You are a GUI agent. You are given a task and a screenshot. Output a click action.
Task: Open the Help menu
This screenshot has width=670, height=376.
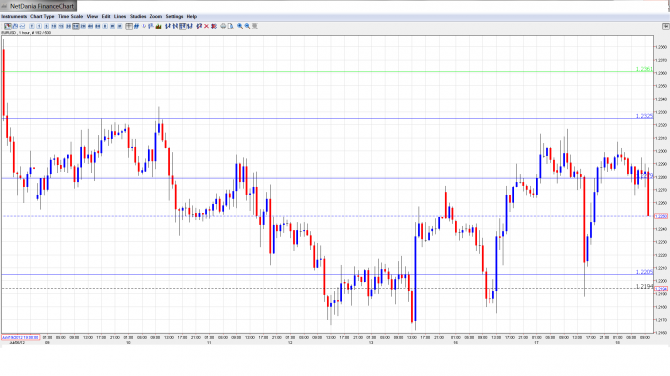click(x=192, y=16)
